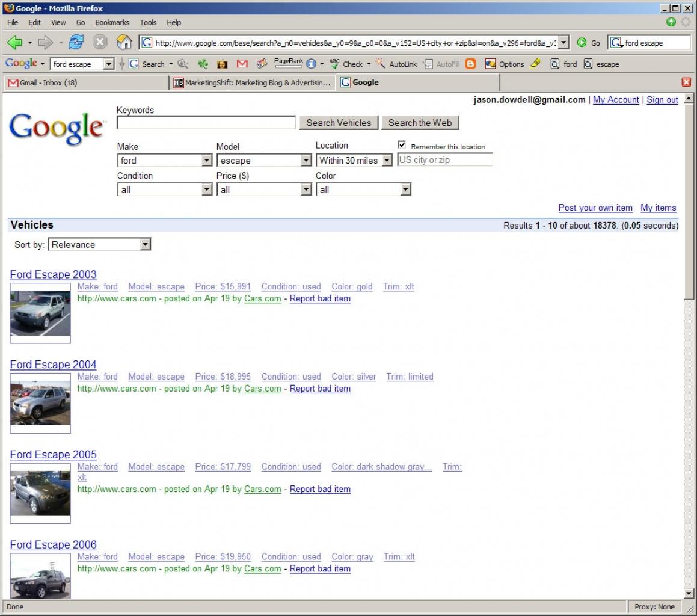This screenshot has height=616, width=697.
Task: Reload the page with the Refresh icon
Action: [x=76, y=42]
